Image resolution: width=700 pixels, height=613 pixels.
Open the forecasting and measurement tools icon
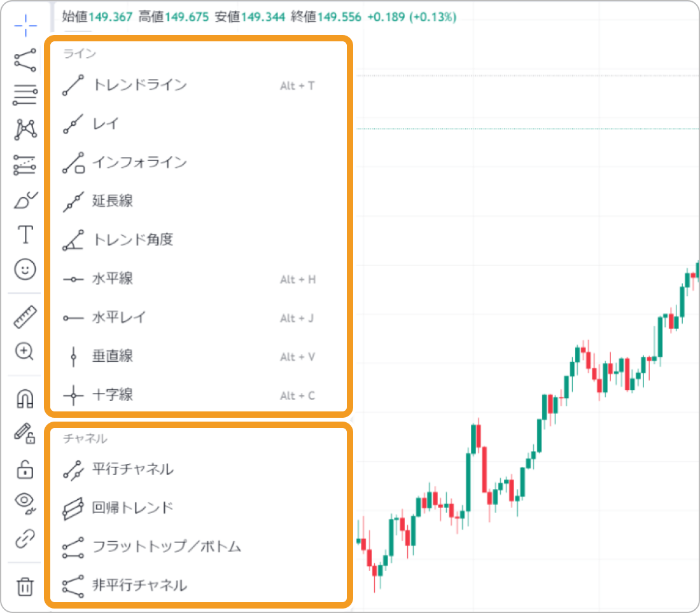click(25, 165)
